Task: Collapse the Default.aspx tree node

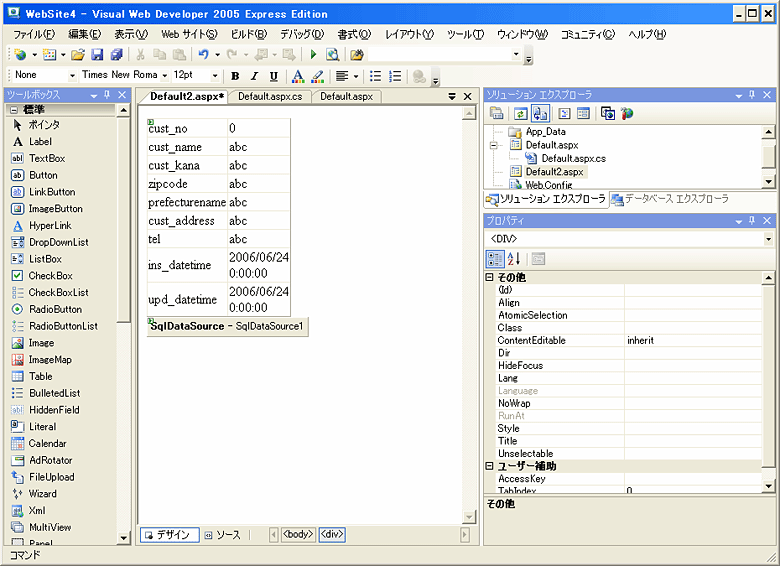Action: [493, 145]
